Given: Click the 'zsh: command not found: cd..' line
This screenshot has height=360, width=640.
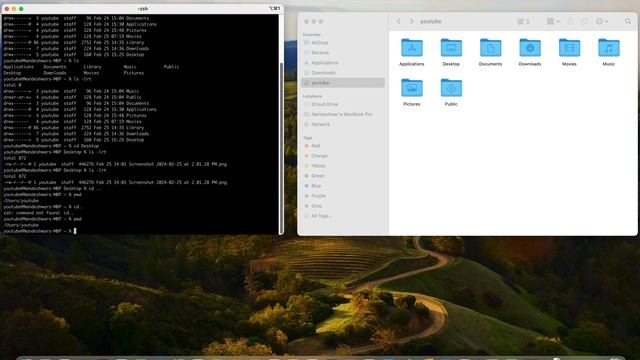Looking at the screenshot, I should [x=39, y=213].
